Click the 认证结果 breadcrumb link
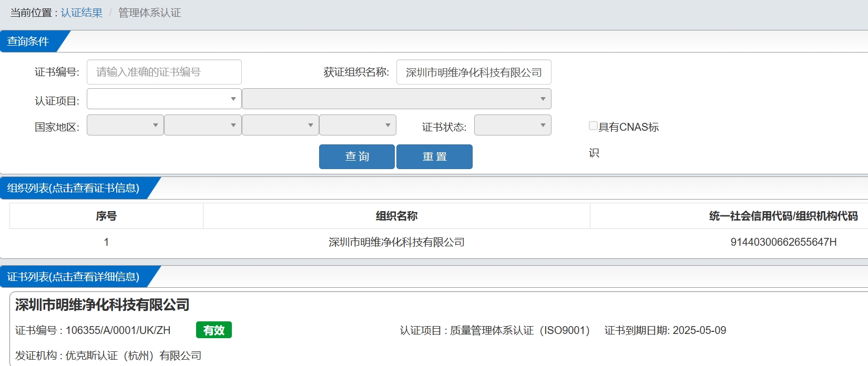The height and width of the screenshot is (366, 868). [x=81, y=13]
